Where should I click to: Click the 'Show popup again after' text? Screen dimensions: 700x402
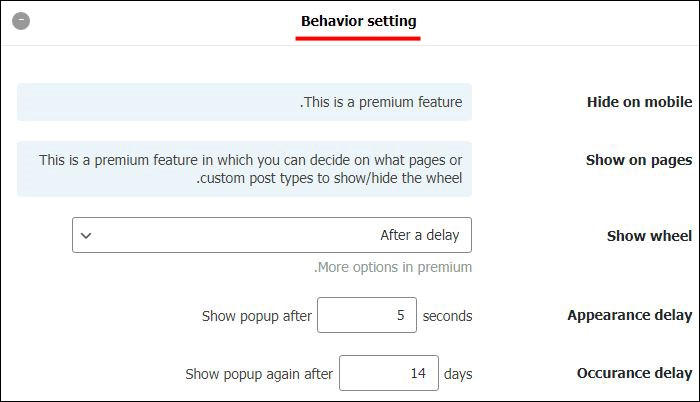click(x=259, y=374)
